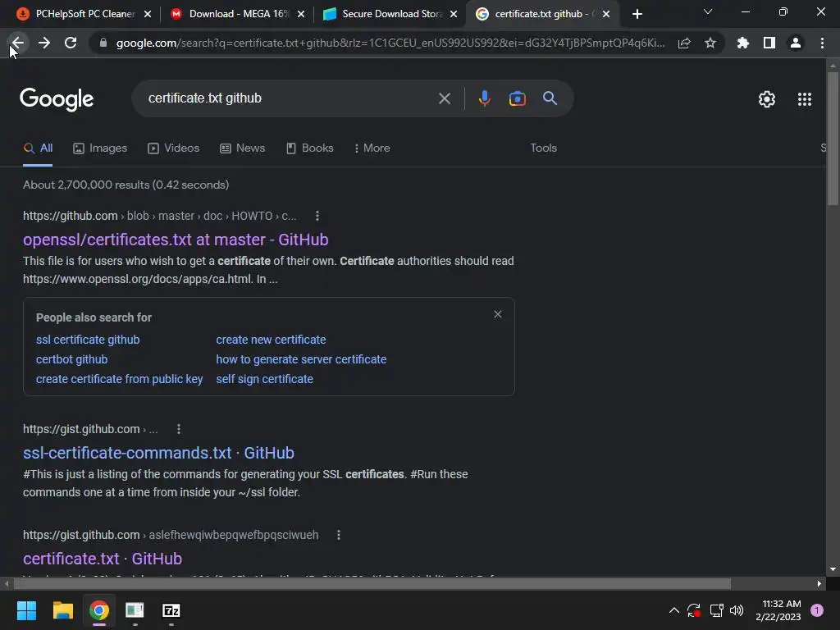Switch to News results
The width and height of the screenshot is (840, 630).
(x=243, y=148)
